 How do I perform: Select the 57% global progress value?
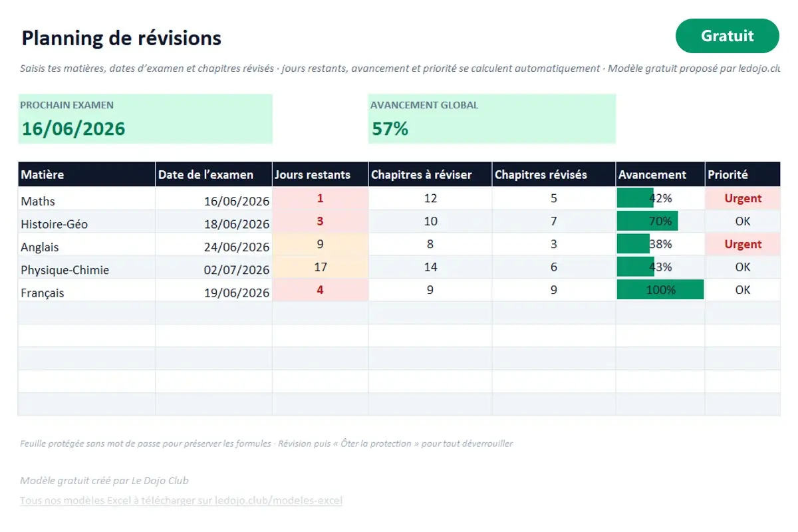click(x=390, y=128)
